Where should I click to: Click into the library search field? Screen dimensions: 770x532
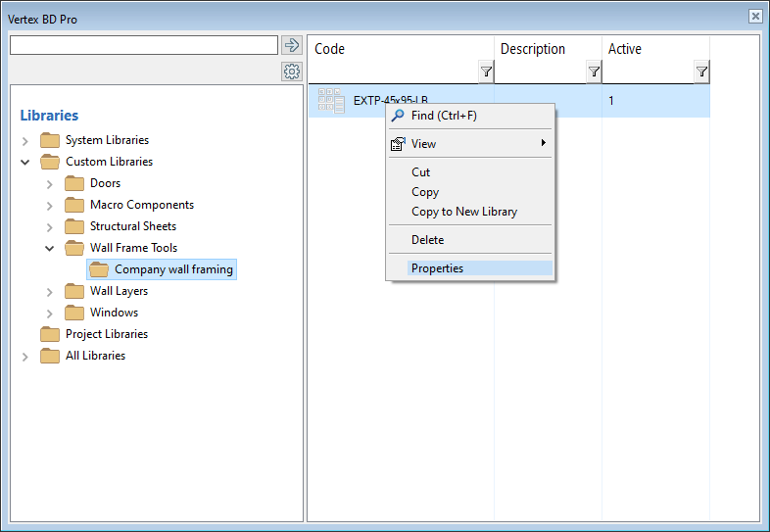[x=143, y=45]
